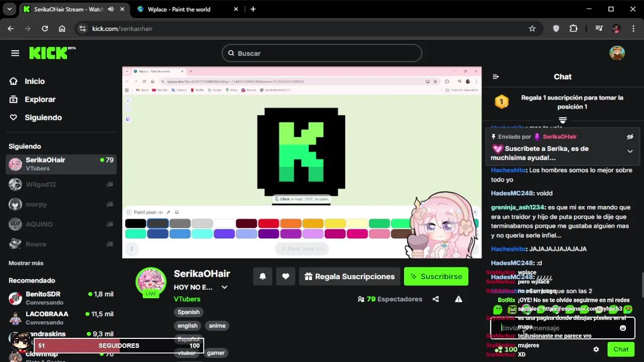Screen dimensions: 644x362
Task: Expand the stream title 'HOY NO E...' chevron
Action: pyautogui.click(x=224, y=288)
